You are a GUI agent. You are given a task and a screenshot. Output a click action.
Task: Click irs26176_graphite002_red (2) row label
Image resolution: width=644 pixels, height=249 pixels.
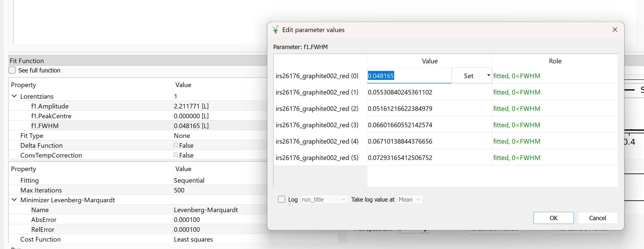(x=317, y=108)
